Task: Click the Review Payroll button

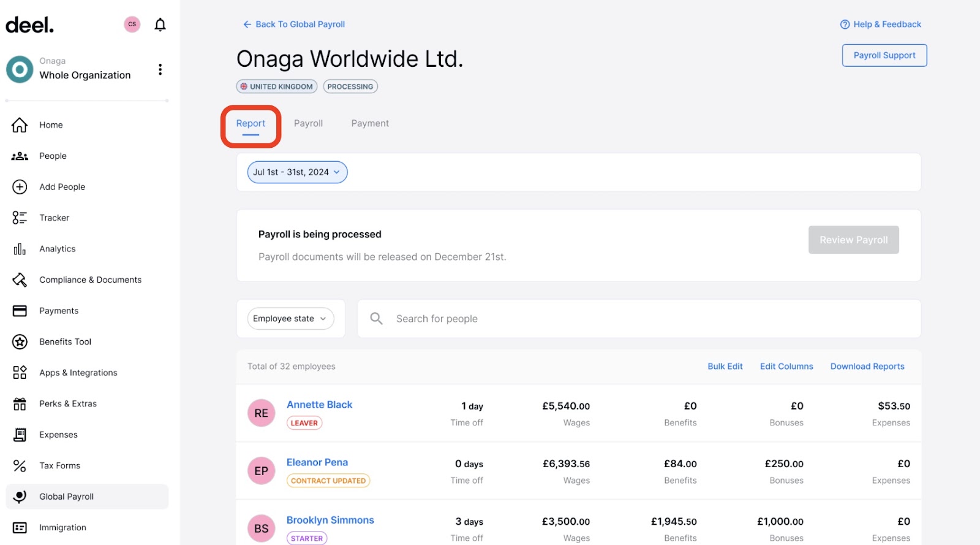Action: [853, 240]
